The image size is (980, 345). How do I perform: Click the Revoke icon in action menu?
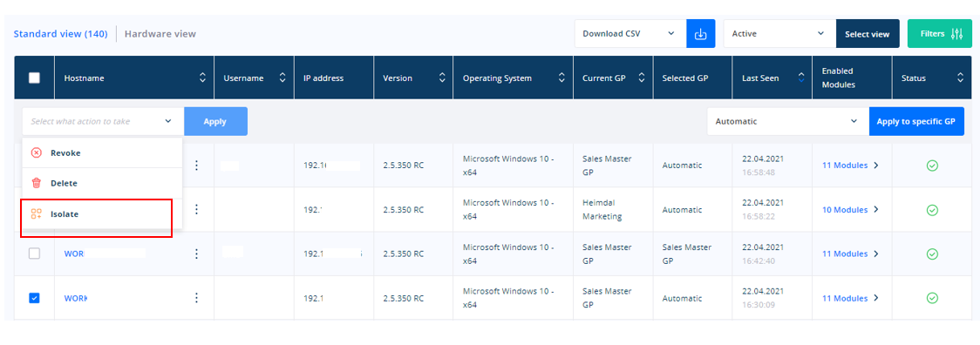click(37, 153)
